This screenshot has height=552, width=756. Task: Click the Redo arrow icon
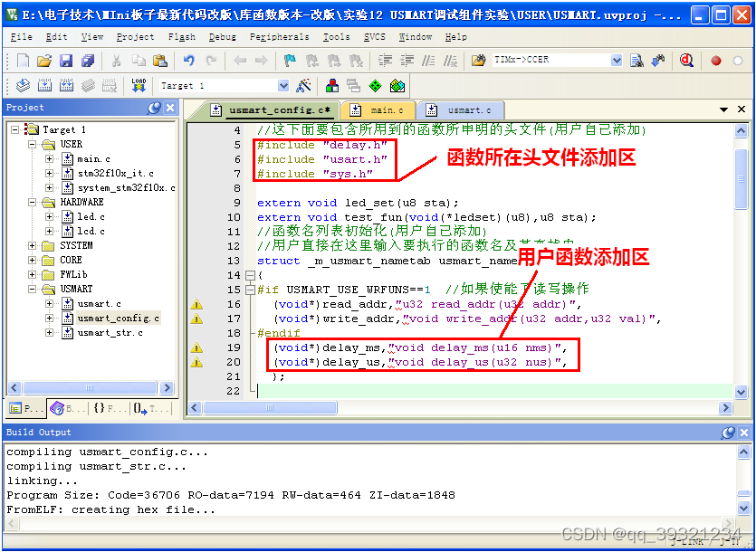(211, 61)
